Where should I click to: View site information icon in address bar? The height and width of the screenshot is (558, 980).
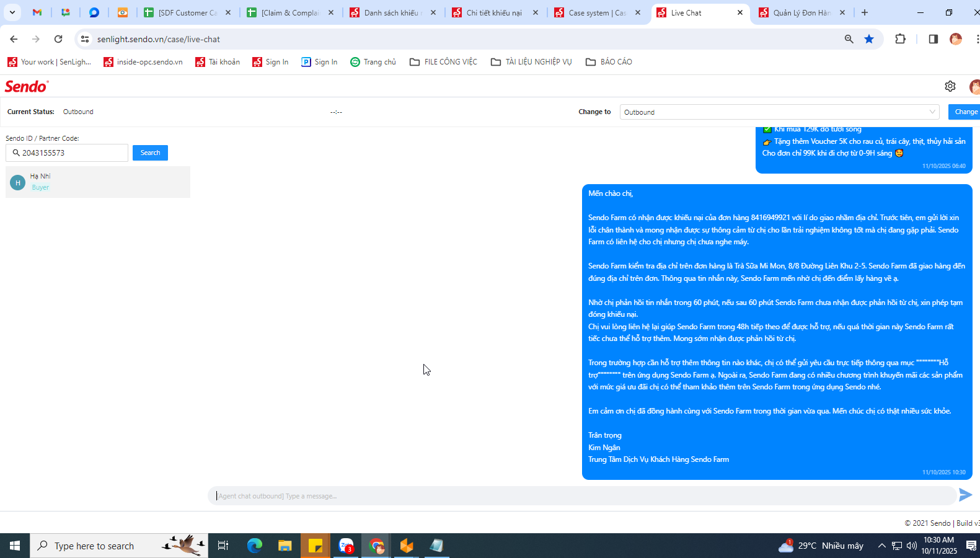pyautogui.click(x=85, y=39)
